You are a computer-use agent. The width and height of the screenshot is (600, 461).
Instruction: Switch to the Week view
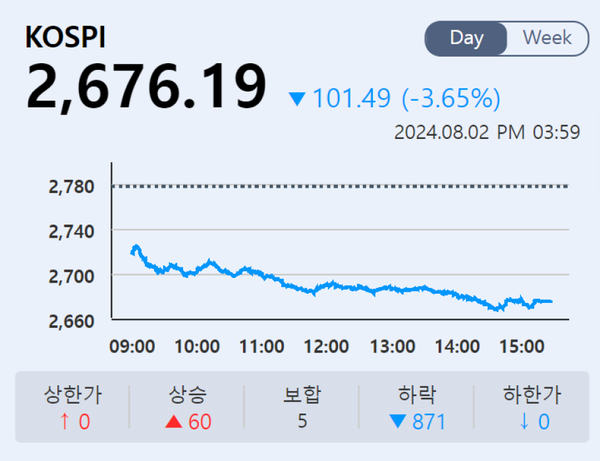coord(547,39)
